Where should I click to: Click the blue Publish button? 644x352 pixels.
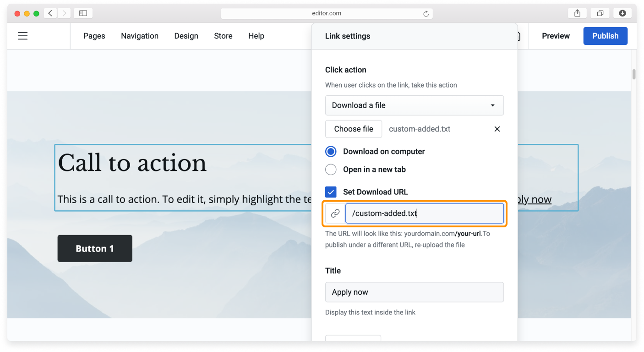point(605,36)
